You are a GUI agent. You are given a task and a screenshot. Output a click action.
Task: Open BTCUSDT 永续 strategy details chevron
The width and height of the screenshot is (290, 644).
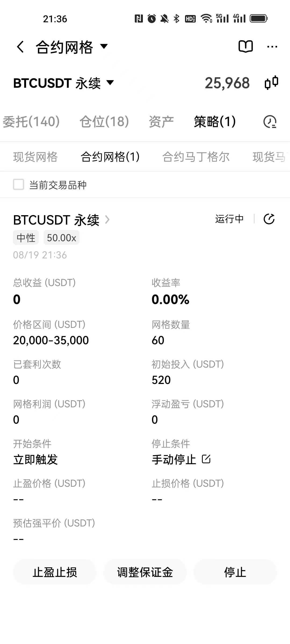point(107,220)
